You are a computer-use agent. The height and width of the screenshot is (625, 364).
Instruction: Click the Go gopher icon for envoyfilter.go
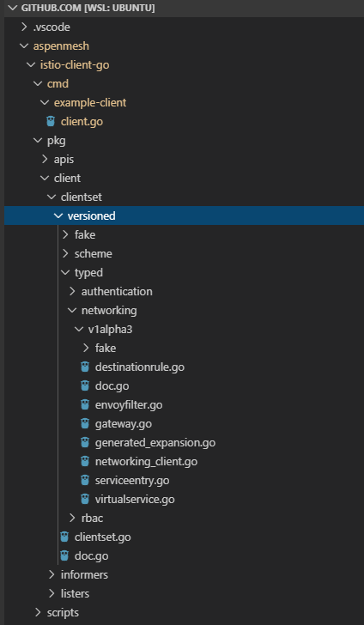84,404
